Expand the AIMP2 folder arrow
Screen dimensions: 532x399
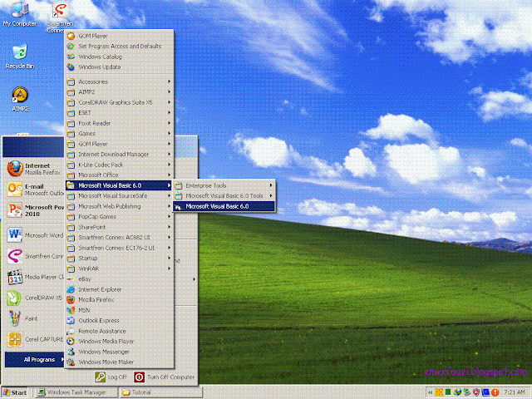tap(169, 91)
